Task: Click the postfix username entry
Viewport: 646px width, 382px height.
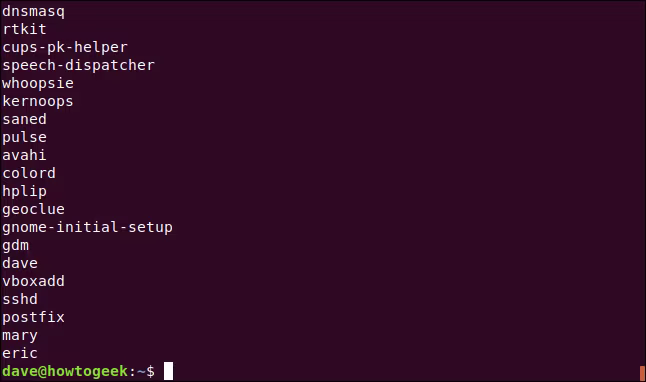Action: (33, 318)
